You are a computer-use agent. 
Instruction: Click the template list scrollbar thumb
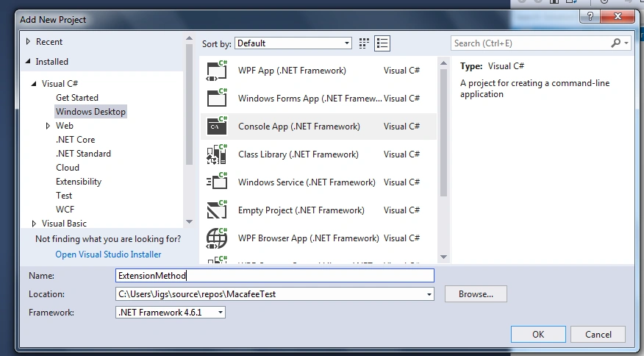tap(443, 132)
